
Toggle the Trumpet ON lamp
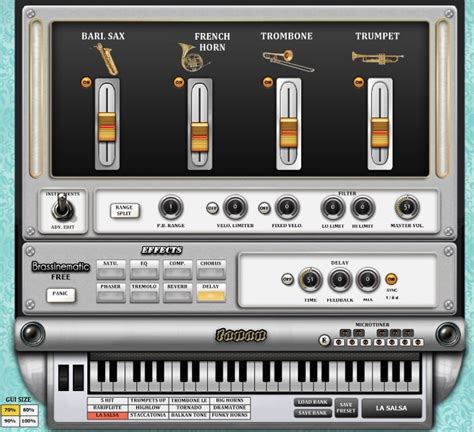tap(359, 82)
